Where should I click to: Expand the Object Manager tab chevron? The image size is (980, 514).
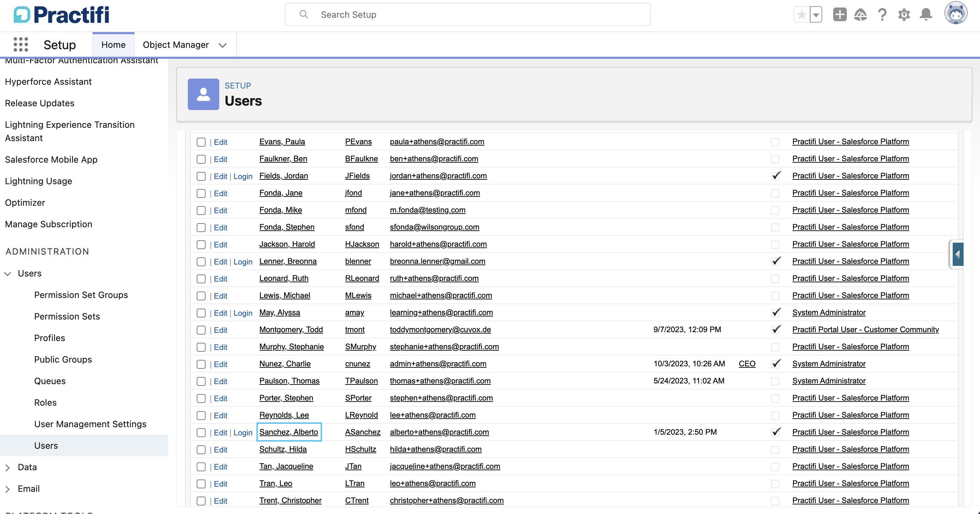pos(223,45)
